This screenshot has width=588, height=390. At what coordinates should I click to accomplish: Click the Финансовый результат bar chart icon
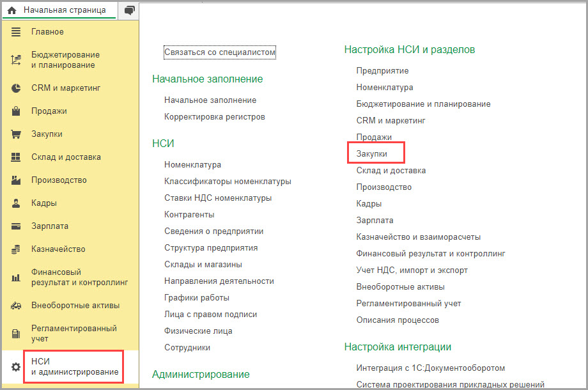click(x=16, y=277)
